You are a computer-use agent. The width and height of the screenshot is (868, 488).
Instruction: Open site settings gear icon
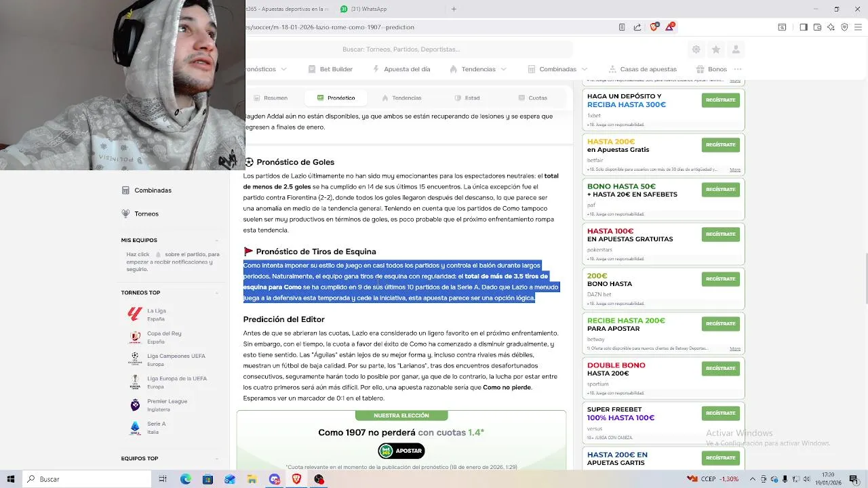coord(696,49)
